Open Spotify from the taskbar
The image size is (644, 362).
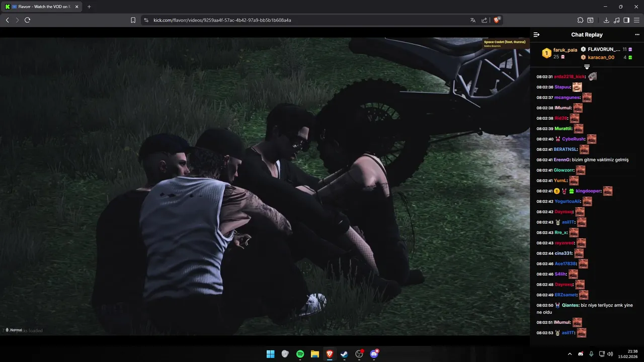[x=300, y=354]
